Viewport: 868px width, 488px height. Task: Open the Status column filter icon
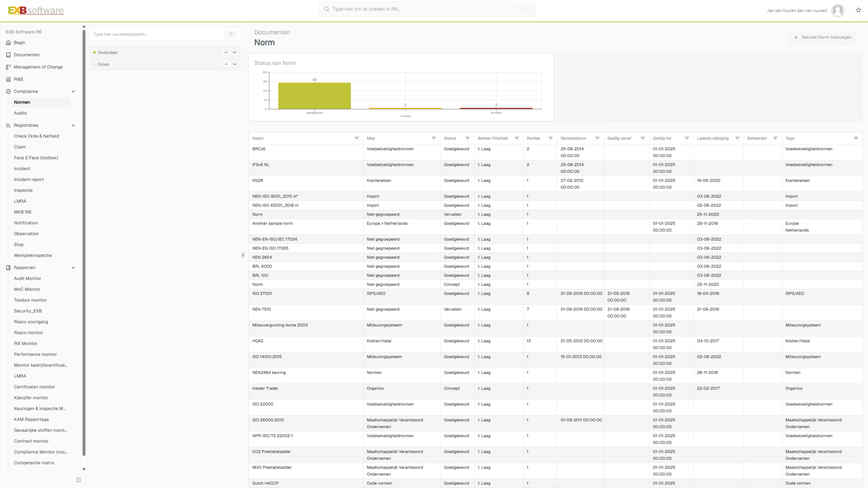[467, 138]
